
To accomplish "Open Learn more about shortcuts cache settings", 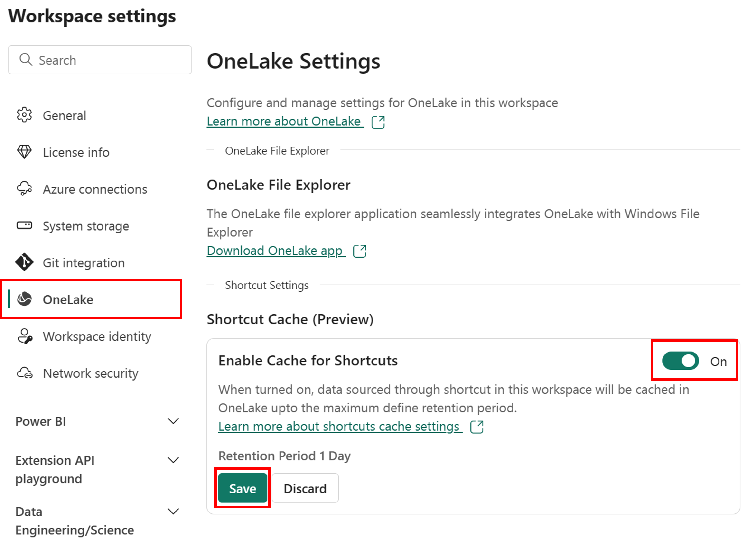I will 339,427.
